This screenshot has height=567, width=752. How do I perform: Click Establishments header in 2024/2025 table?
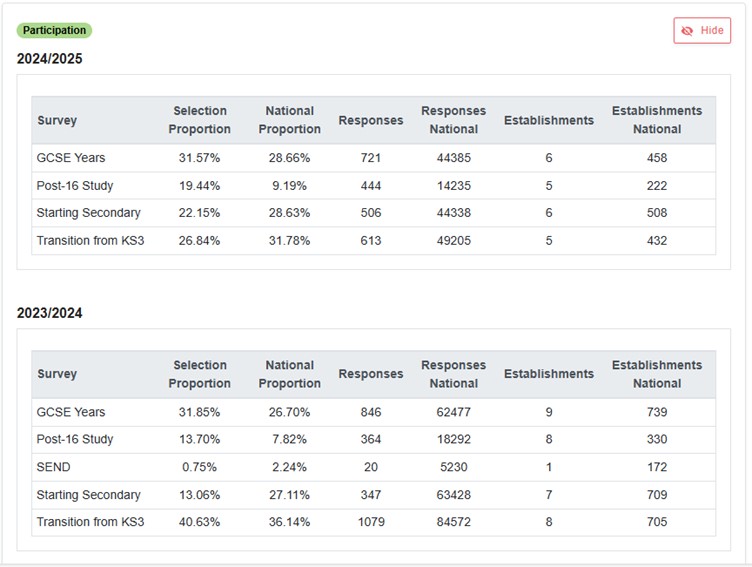[x=548, y=120]
